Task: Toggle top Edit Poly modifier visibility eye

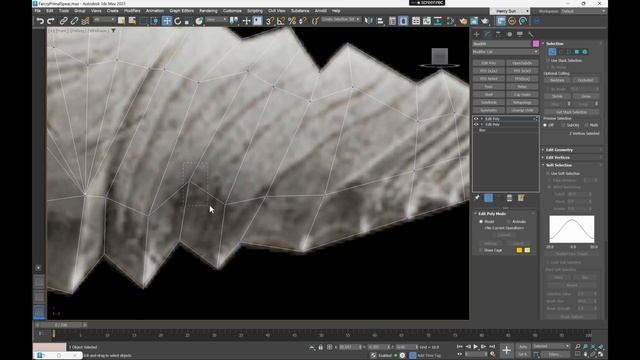Action: [x=476, y=119]
